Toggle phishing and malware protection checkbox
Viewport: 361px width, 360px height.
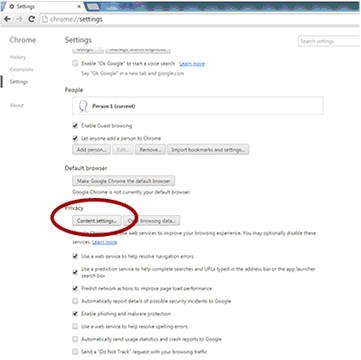[x=75, y=314]
